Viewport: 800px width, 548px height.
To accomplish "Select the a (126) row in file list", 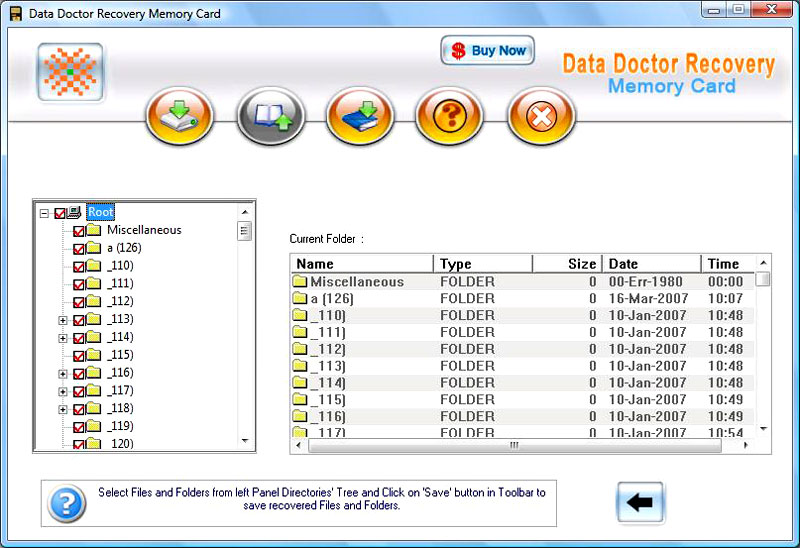I will coord(522,298).
